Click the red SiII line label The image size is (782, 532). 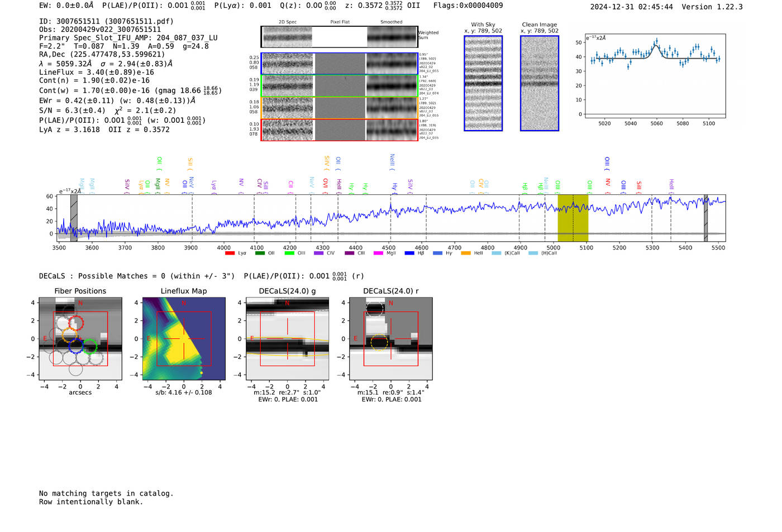pyautogui.click(x=639, y=187)
